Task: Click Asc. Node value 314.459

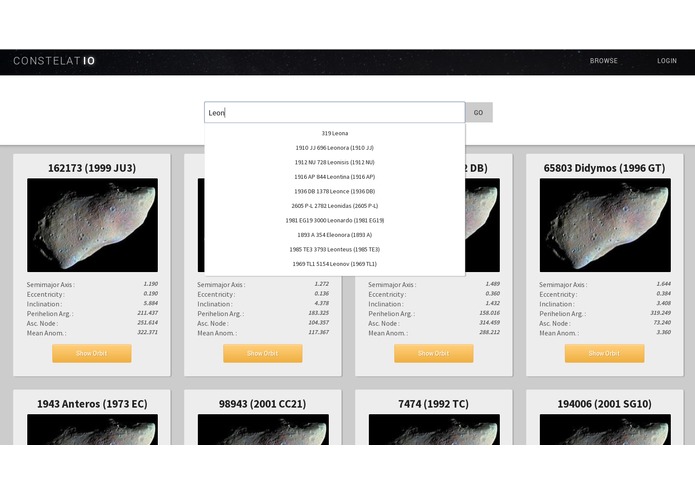Action: (x=489, y=322)
